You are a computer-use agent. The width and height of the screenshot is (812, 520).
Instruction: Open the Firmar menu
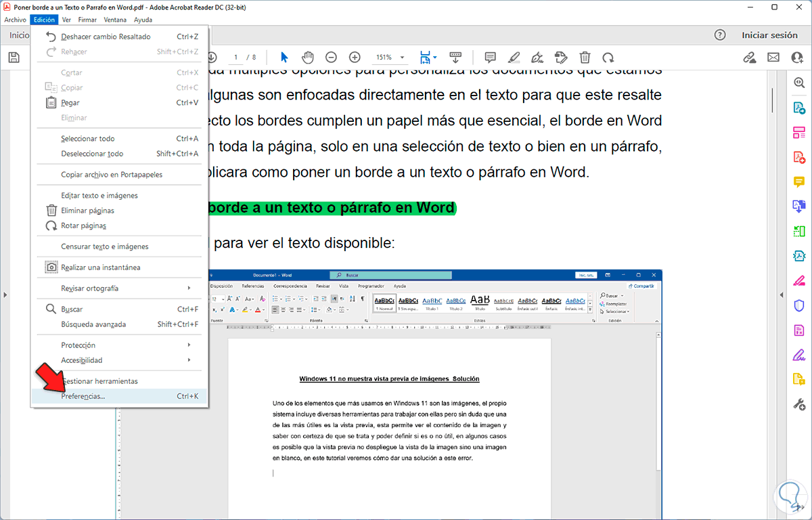87,20
